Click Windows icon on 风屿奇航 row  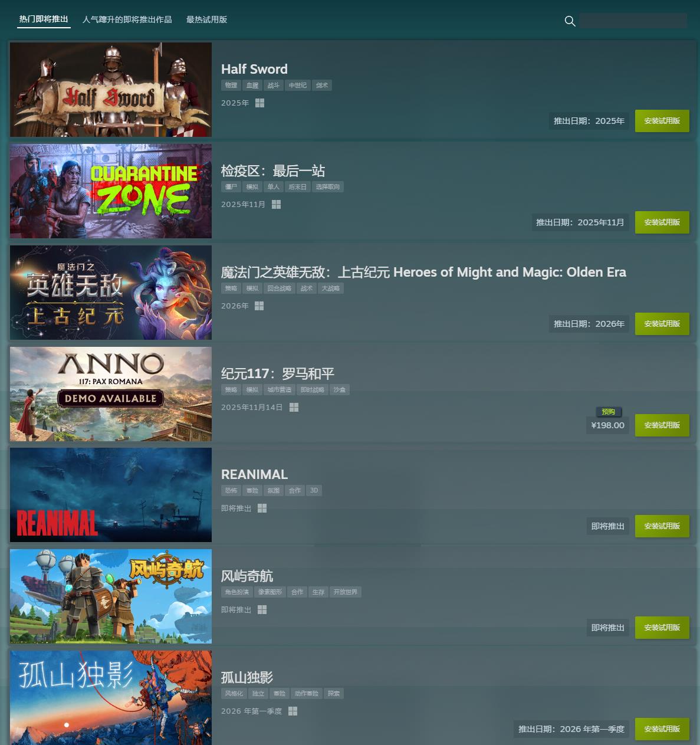click(262, 610)
